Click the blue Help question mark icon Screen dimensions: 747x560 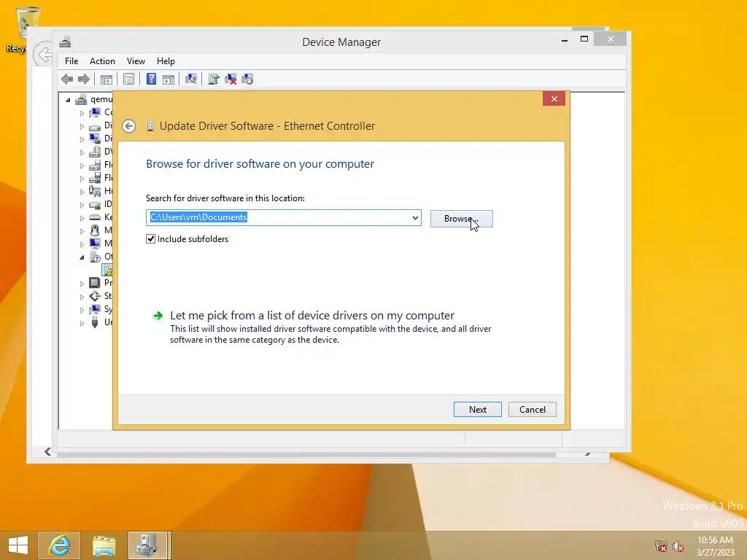pos(151,79)
